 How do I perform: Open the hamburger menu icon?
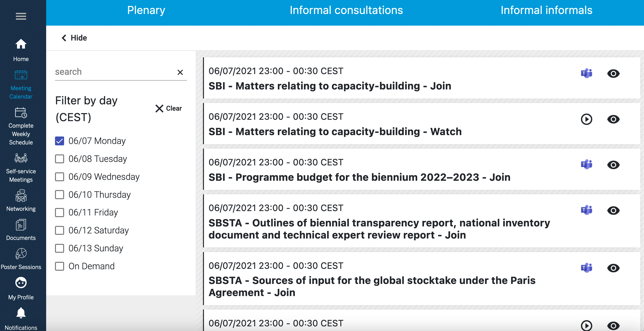(21, 16)
